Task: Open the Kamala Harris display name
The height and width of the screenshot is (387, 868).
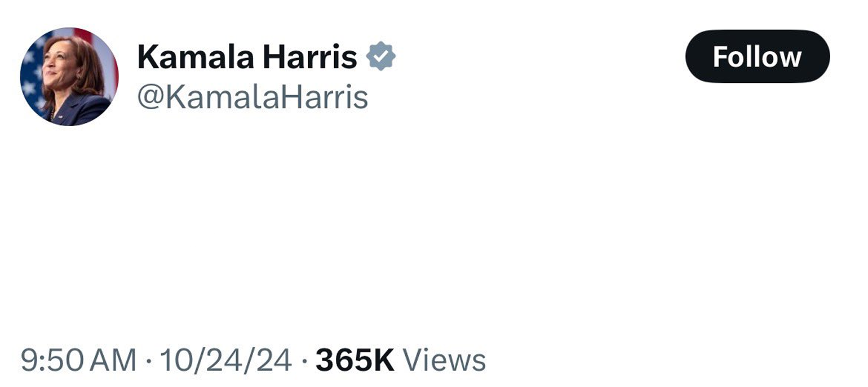Action: [247, 57]
